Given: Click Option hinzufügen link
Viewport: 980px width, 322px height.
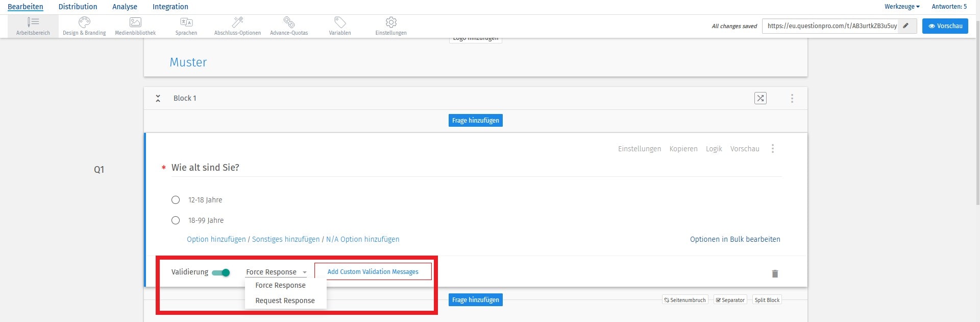Looking at the screenshot, I should coord(216,239).
